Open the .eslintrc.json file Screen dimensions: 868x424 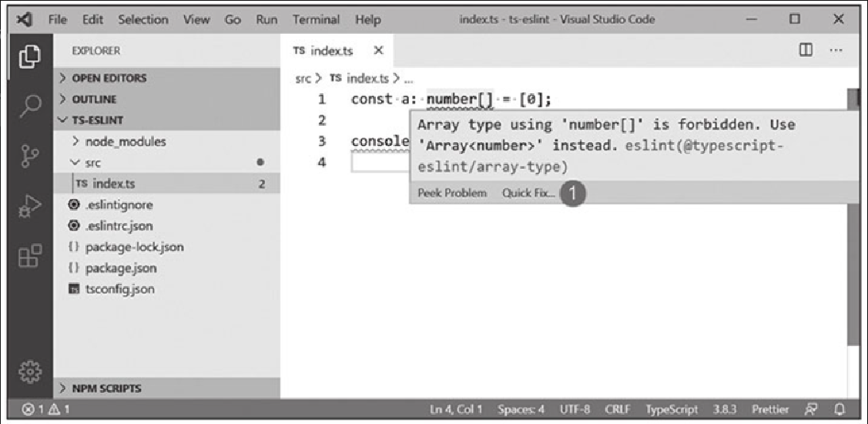click(x=166, y=226)
